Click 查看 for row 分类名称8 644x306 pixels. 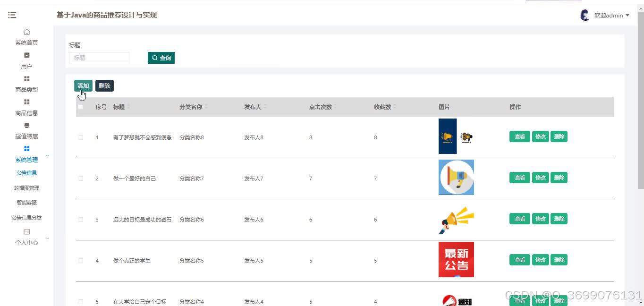pyautogui.click(x=520, y=136)
